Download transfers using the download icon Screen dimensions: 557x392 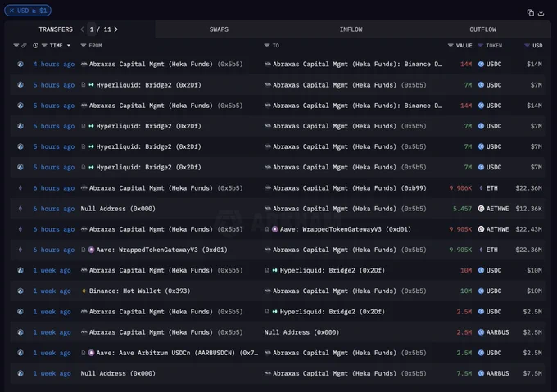pyautogui.click(x=541, y=13)
